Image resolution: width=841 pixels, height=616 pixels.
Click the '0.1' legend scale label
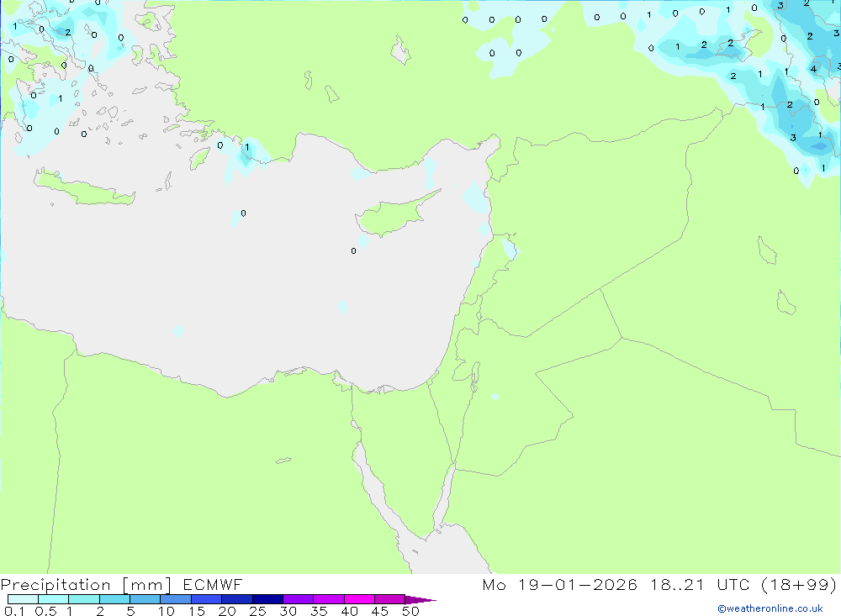point(14,611)
